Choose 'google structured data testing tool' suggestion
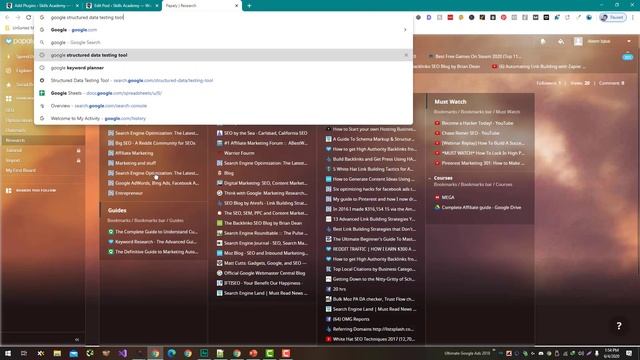Image resolution: width=640 pixels, height=360 pixels. pos(224,55)
